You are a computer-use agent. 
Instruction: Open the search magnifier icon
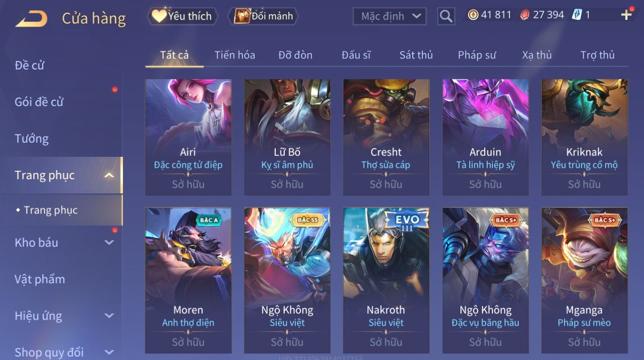(x=446, y=17)
